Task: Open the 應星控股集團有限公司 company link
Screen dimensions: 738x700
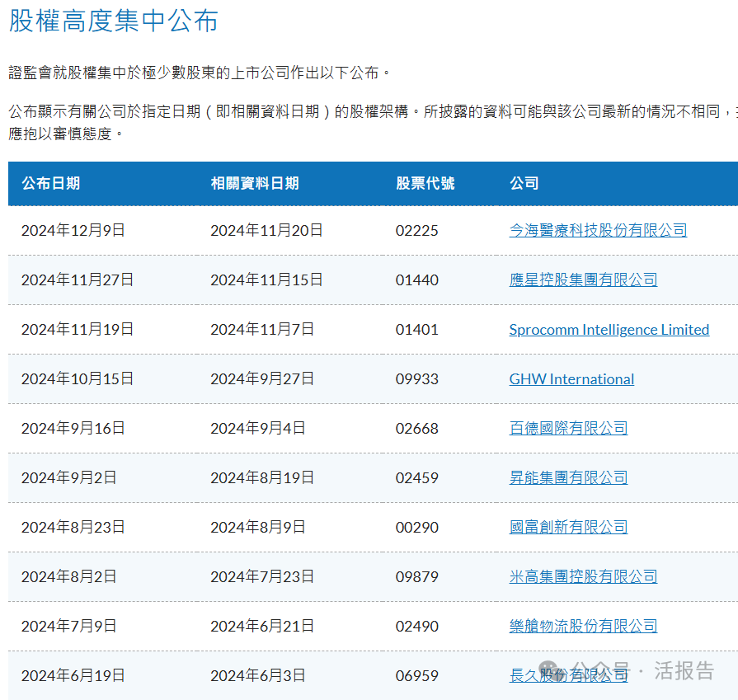Action: pyautogui.click(x=583, y=280)
